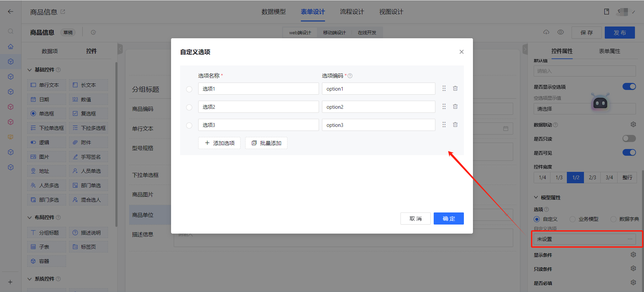This screenshot has width=644, height=292.
Task: Click the cloud upload icon
Action: [546, 32]
